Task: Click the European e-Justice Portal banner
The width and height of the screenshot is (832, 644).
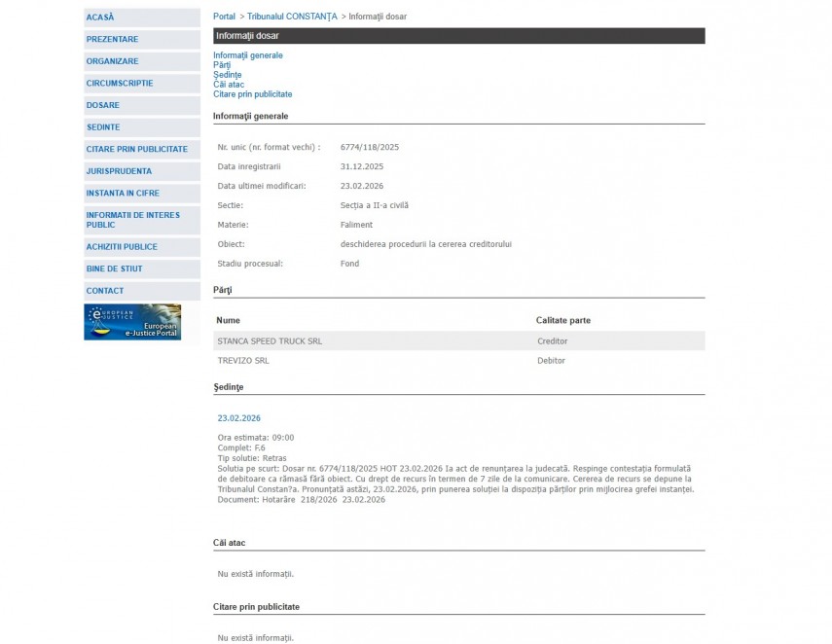Action: point(132,322)
